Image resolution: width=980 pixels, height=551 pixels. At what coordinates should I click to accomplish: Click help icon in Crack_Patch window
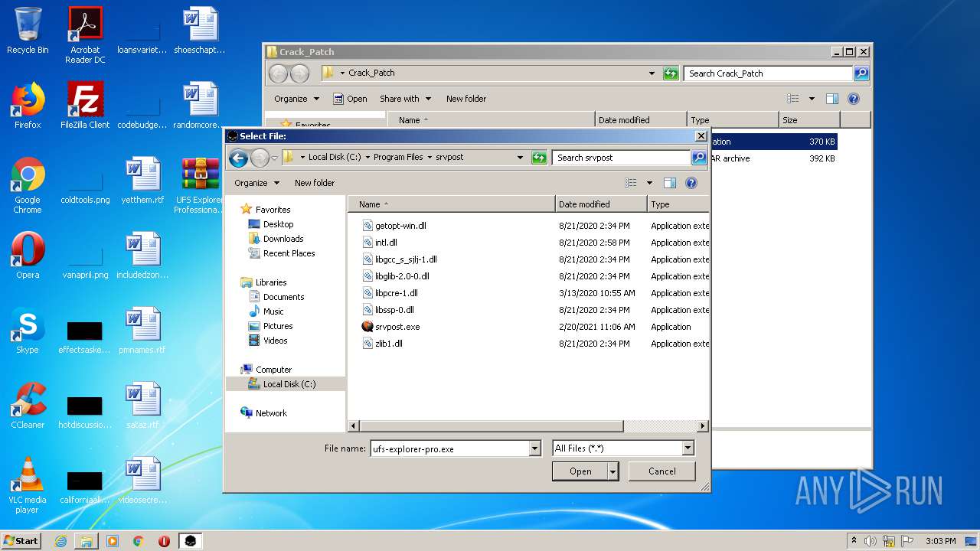(854, 99)
